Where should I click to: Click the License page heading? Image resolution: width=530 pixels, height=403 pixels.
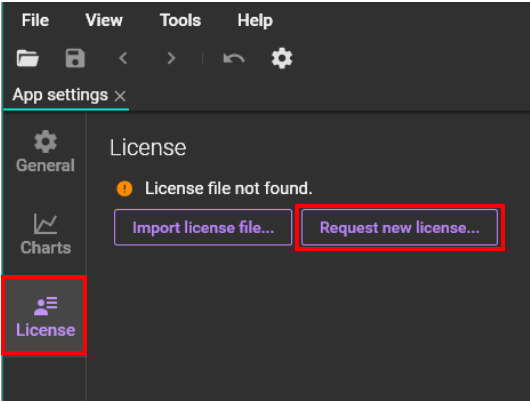tap(148, 148)
